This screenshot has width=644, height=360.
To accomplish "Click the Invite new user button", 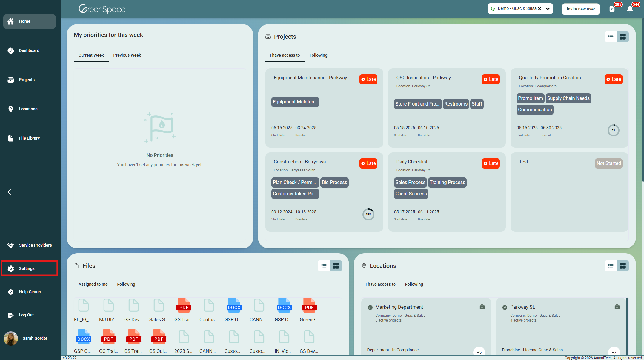I will tap(581, 9).
